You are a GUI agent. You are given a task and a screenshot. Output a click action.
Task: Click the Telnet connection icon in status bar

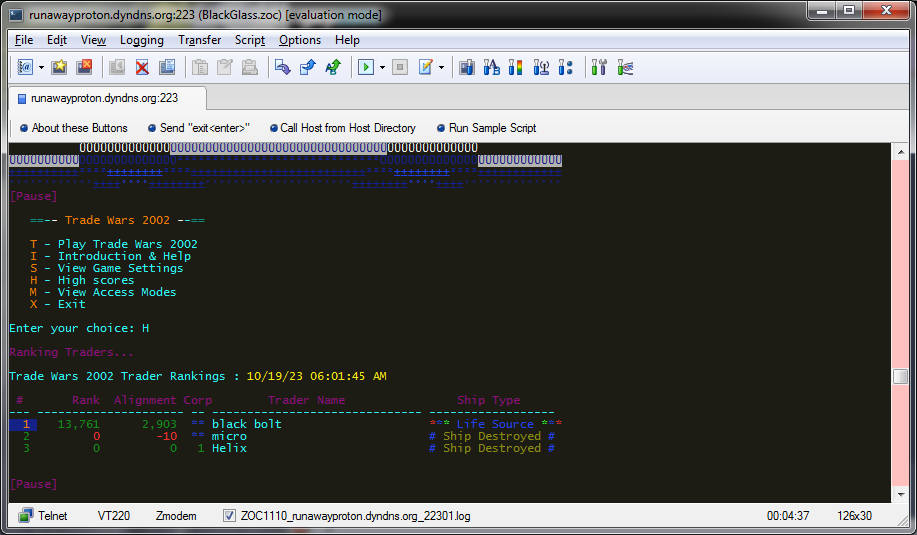[x=25, y=516]
